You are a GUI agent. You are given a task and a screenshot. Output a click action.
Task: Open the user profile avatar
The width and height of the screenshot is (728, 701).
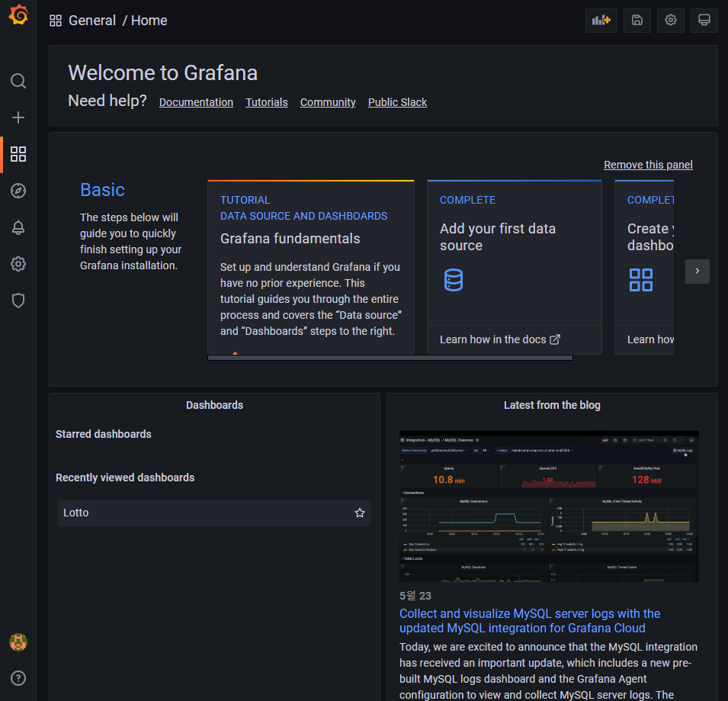(x=18, y=642)
